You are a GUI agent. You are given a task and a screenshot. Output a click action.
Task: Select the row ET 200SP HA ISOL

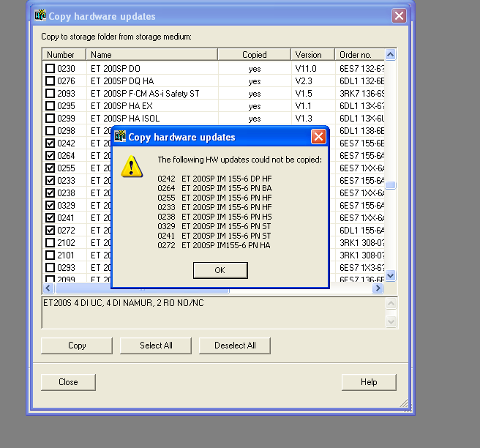[213, 118]
